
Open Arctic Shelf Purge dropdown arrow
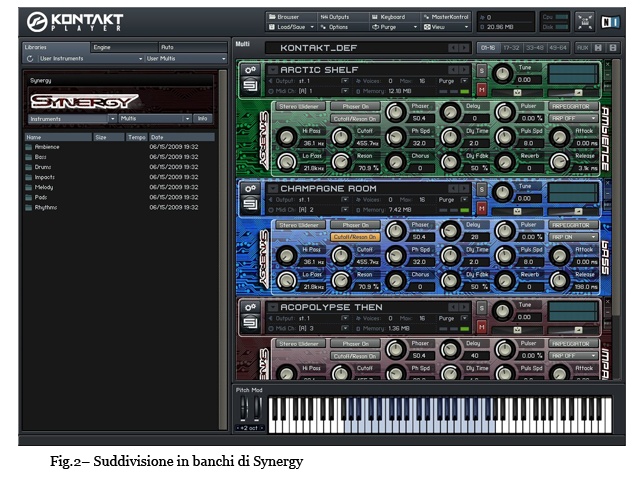point(464,81)
